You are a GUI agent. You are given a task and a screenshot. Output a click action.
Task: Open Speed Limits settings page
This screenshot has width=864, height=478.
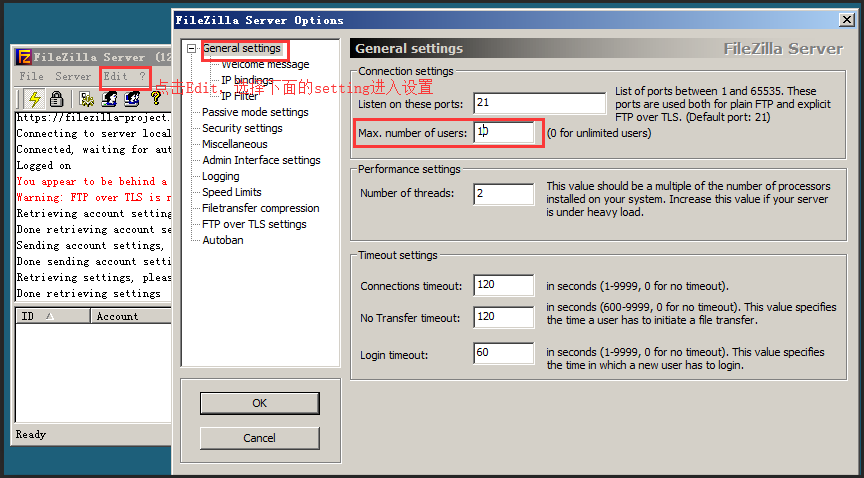pos(231,192)
